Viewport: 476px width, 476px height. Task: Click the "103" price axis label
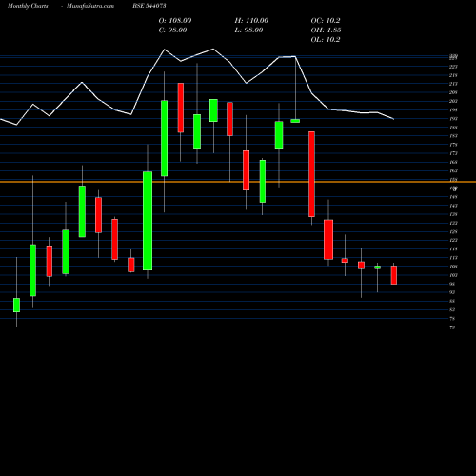click(454, 275)
